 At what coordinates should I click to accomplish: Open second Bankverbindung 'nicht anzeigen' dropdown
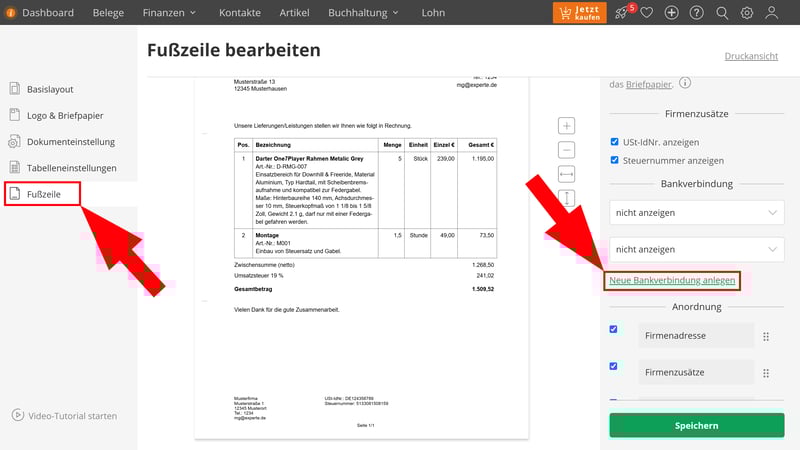click(x=696, y=249)
